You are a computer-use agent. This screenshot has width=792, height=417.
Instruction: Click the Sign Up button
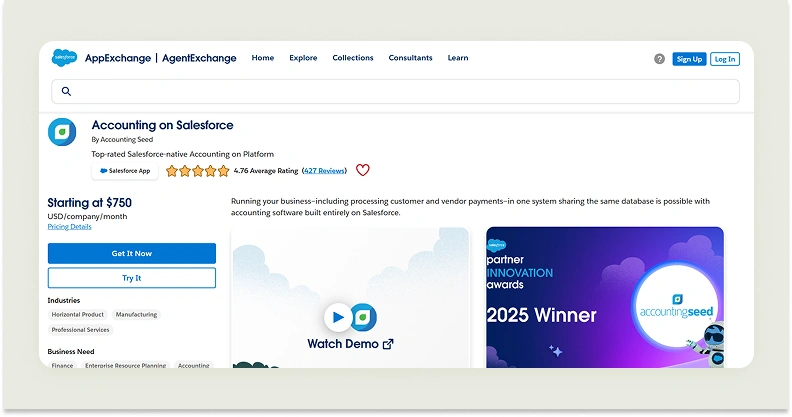[x=689, y=59]
